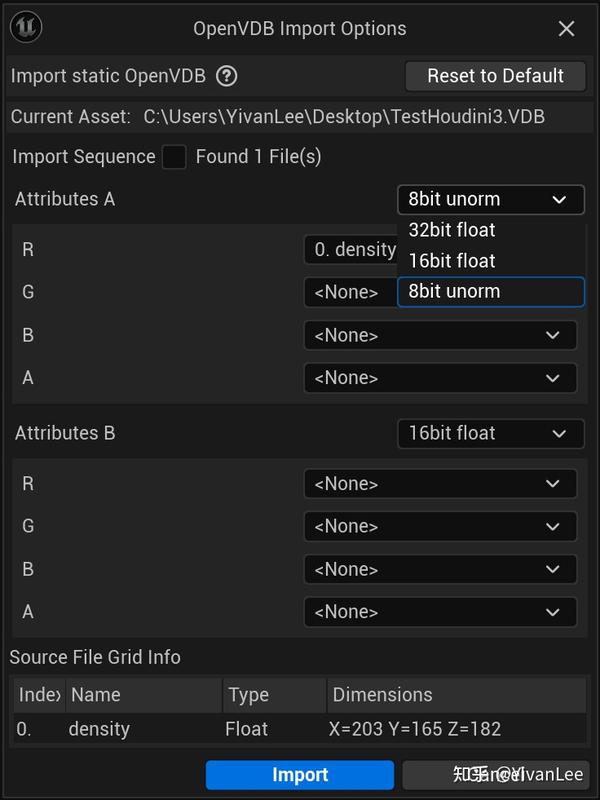Screen dimensions: 600x800
Task: Click the blue Import button
Action: tap(300, 775)
